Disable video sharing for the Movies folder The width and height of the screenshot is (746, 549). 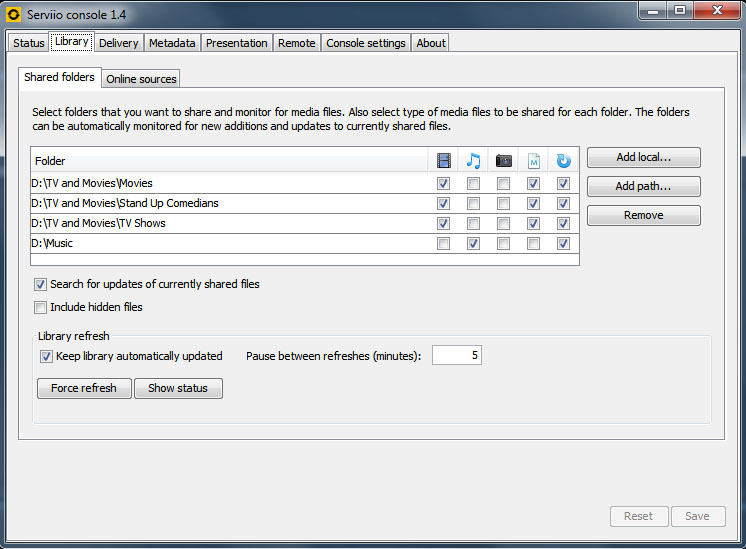443,184
